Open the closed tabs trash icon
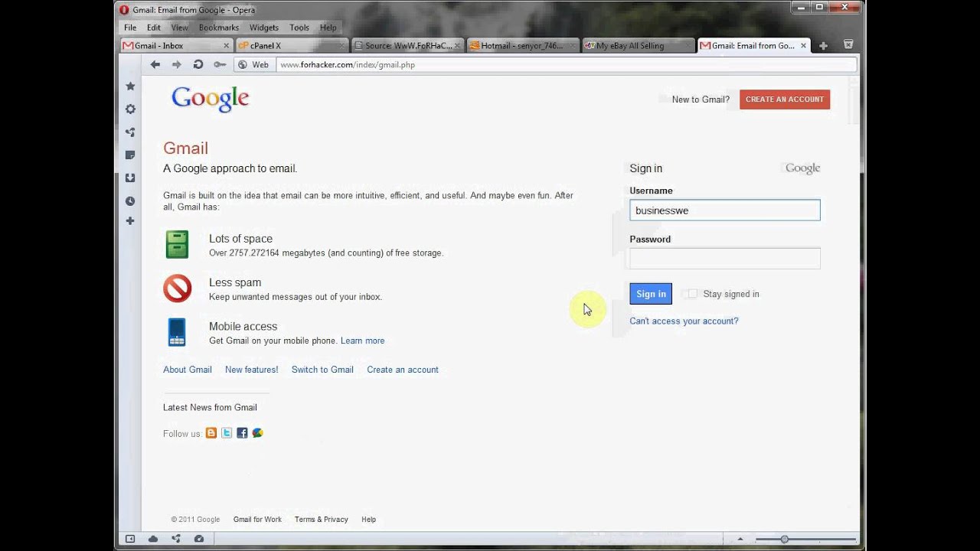This screenshot has height=551, width=980. pos(848,45)
